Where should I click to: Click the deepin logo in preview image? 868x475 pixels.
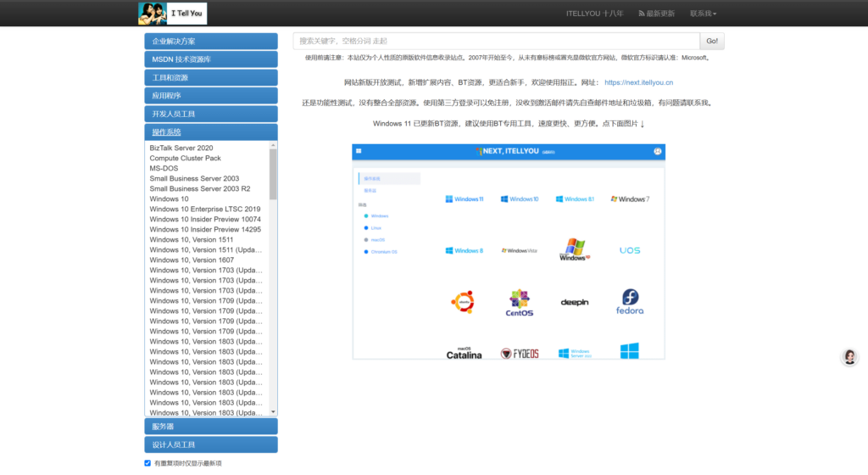coord(575,302)
